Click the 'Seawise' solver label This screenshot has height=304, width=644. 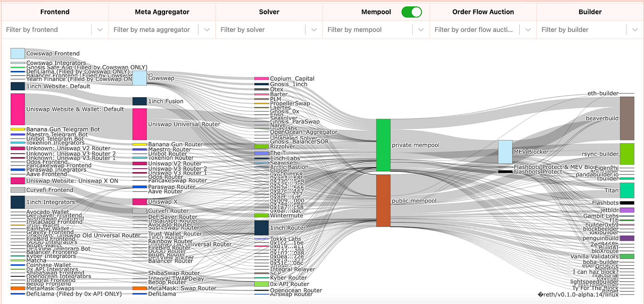coord(282,163)
